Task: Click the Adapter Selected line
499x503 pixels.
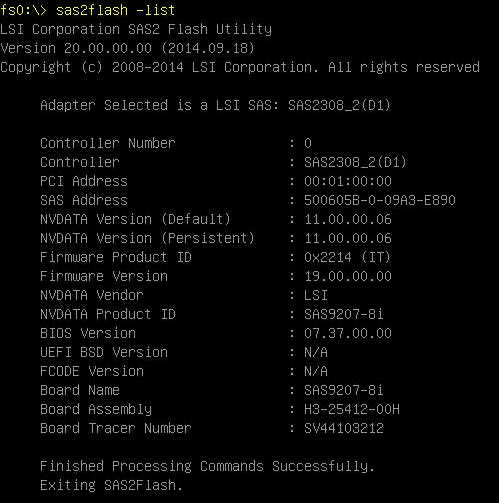Action: click(215, 105)
